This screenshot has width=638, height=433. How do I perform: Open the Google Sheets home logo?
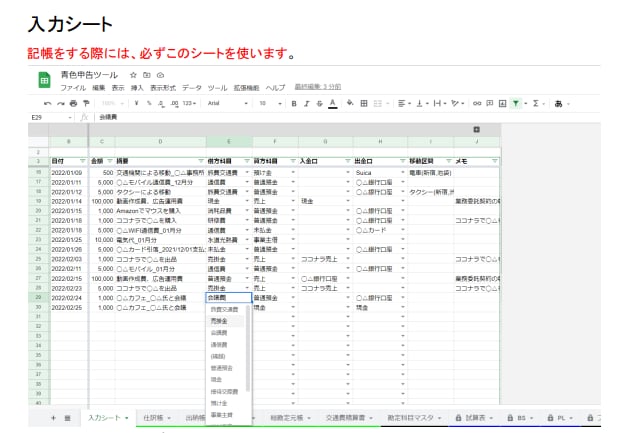[x=44, y=80]
